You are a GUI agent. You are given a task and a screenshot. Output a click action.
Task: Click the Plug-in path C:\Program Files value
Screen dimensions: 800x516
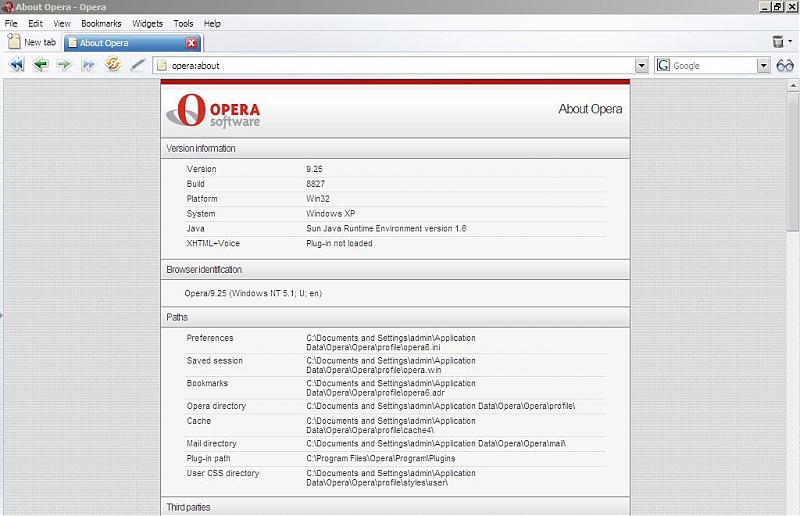pos(381,458)
